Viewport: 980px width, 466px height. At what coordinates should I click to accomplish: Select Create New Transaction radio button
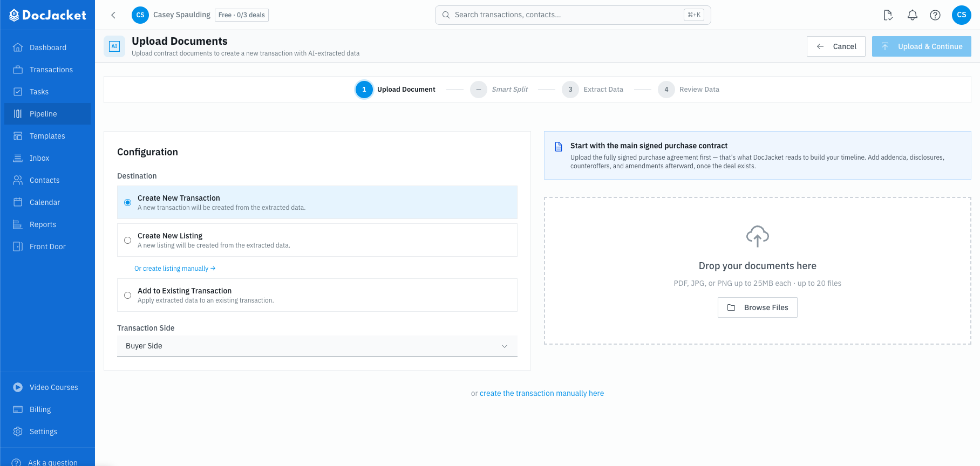pos(127,203)
